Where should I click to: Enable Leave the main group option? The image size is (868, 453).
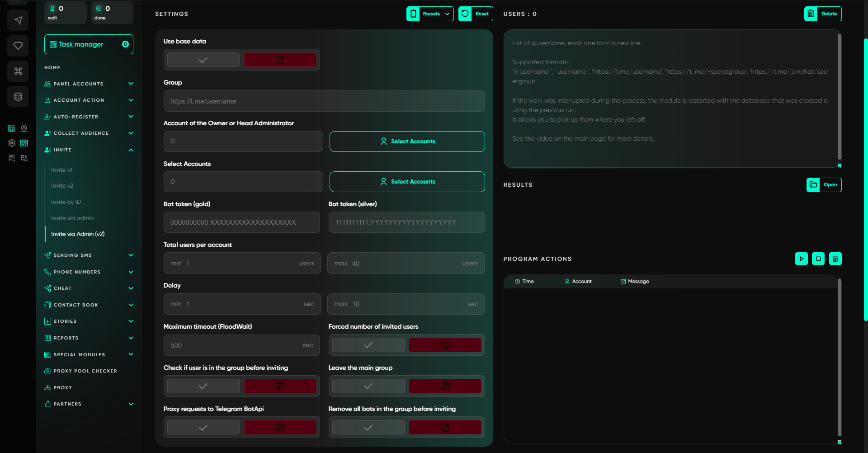(x=368, y=386)
